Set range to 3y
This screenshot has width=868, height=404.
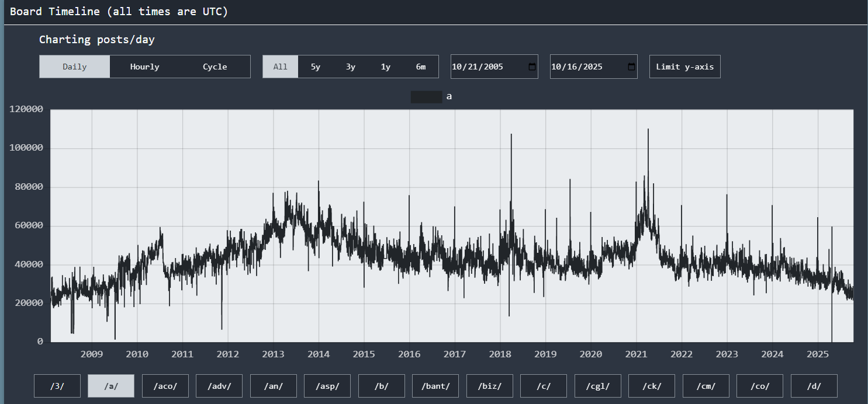[x=351, y=67]
